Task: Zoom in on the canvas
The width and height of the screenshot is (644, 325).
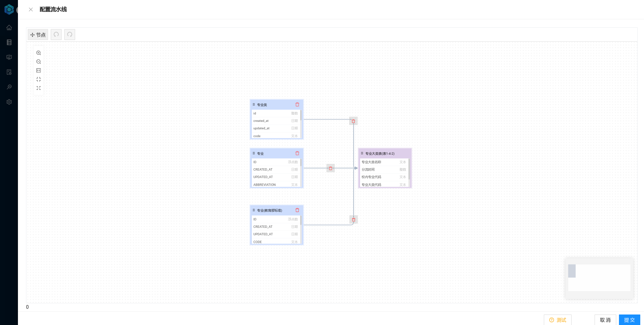Action: point(39,53)
